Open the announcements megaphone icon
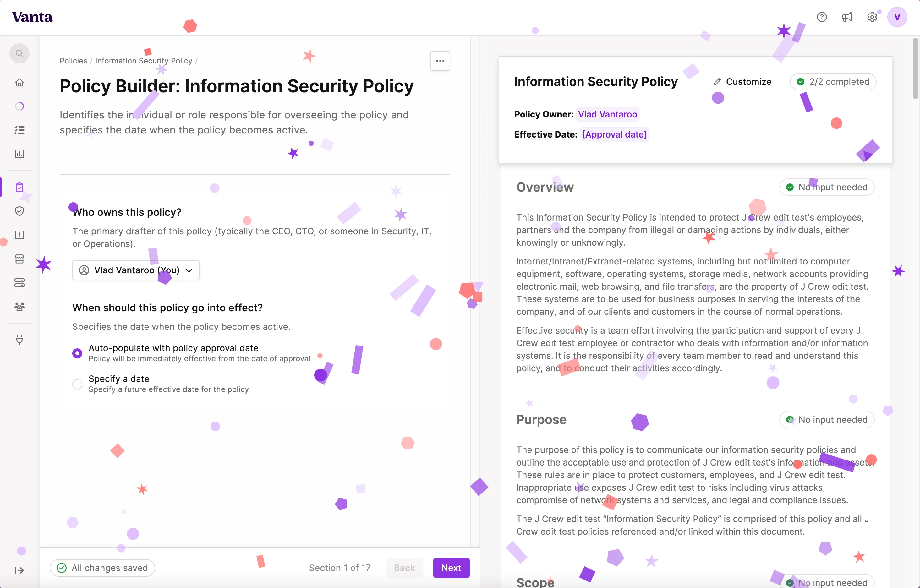Screen dimensions: 920x588 pyautogui.click(x=847, y=17)
